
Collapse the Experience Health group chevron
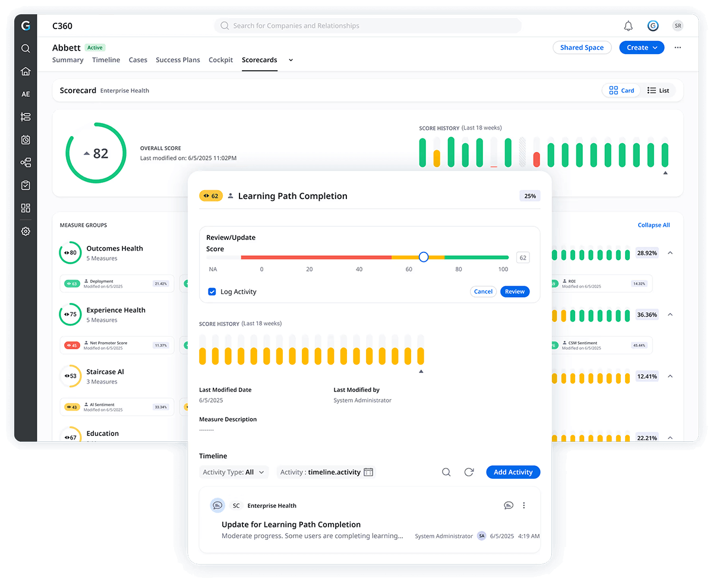click(670, 314)
